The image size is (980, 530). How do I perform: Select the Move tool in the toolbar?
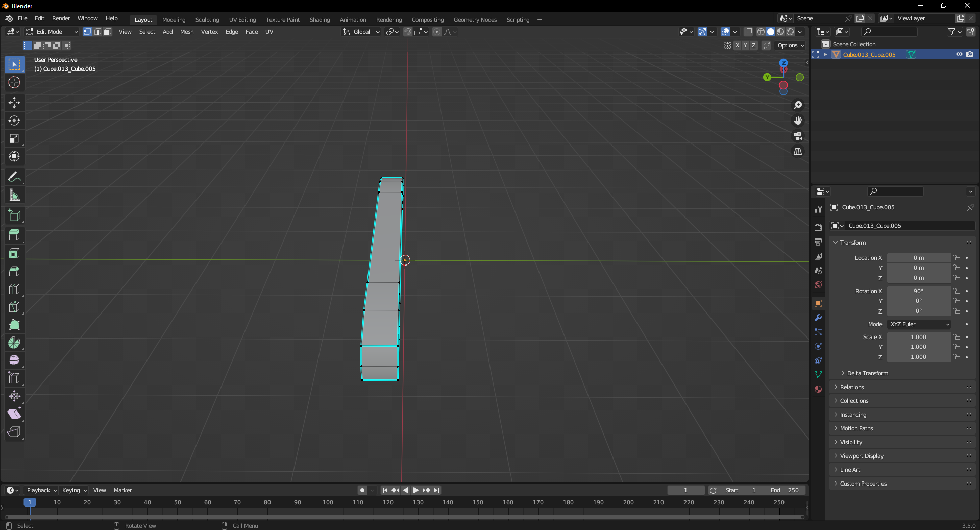(x=14, y=103)
